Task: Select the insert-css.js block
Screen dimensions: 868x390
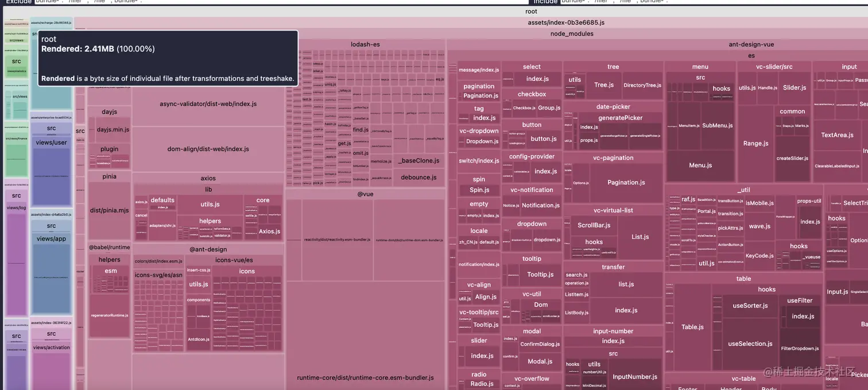Action: (x=199, y=270)
